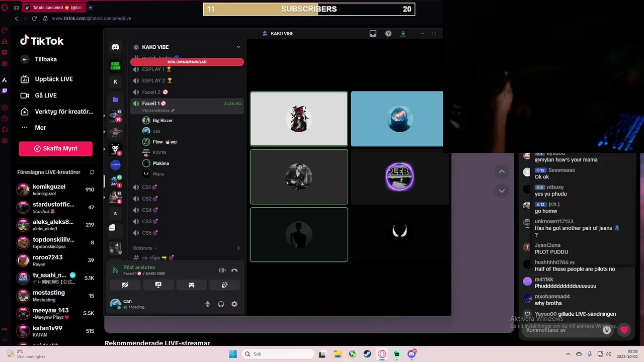Show hidden system tray icons
Viewport: 644px width, 362px height.
(x=568, y=354)
